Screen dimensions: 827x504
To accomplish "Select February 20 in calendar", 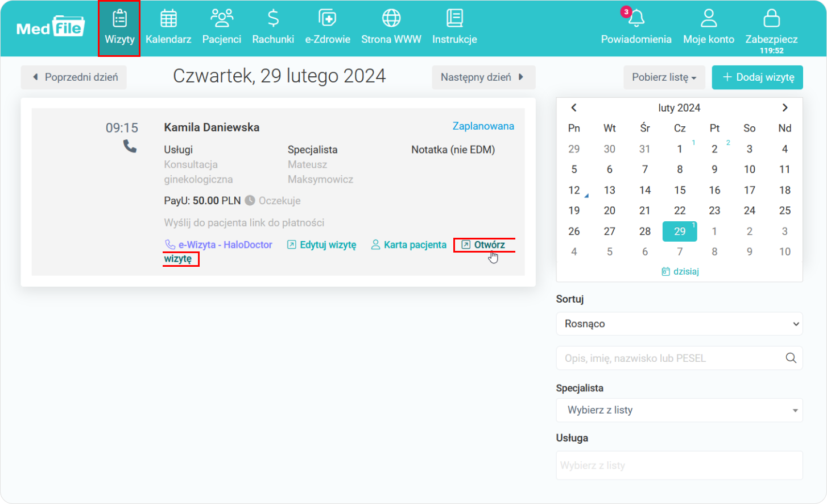I will pyautogui.click(x=609, y=210).
